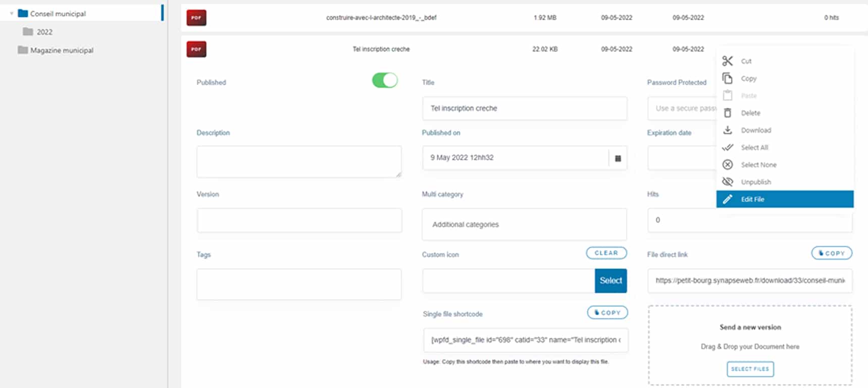Viewport: 868px width, 388px height.
Task: Click the 1.92 MB file size cell
Action: click(545, 18)
